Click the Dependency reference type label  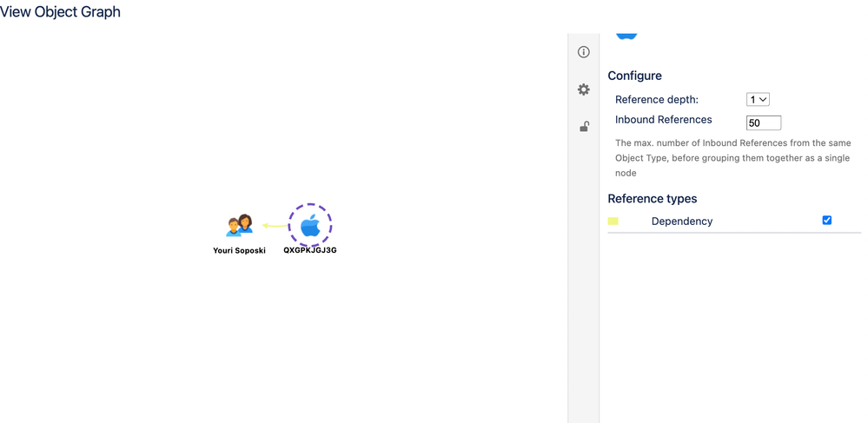coord(682,221)
